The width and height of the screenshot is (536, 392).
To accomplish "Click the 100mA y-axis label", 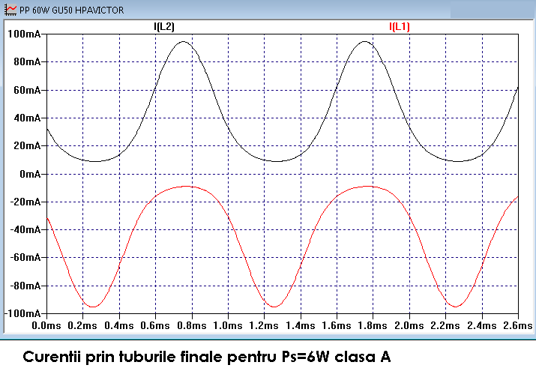I will click(x=24, y=34).
